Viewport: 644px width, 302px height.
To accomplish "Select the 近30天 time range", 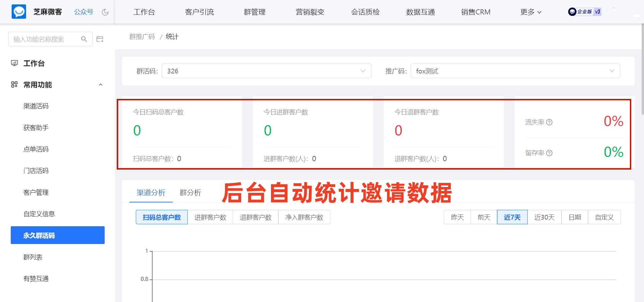I will click(544, 217).
